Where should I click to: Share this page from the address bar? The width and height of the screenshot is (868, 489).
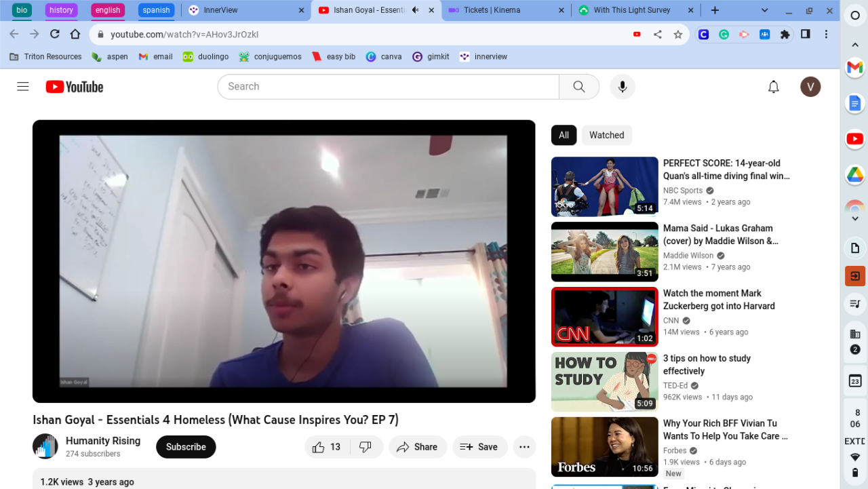click(x=657, y=35)
